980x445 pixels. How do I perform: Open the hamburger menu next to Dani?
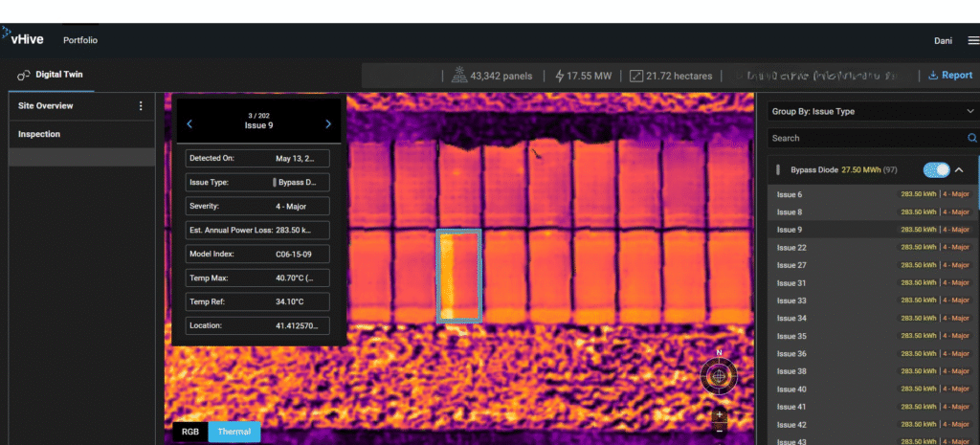tap(973, 40)
